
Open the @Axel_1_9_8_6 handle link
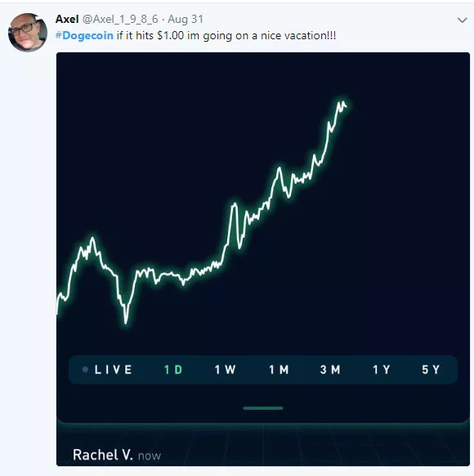pyautogui.click(x=120, y=19)
